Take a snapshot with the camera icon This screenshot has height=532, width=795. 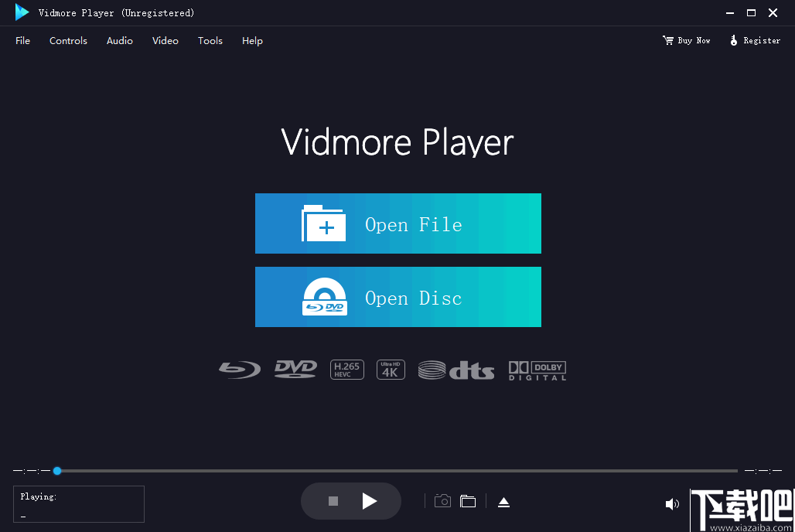tap(442, 501)
